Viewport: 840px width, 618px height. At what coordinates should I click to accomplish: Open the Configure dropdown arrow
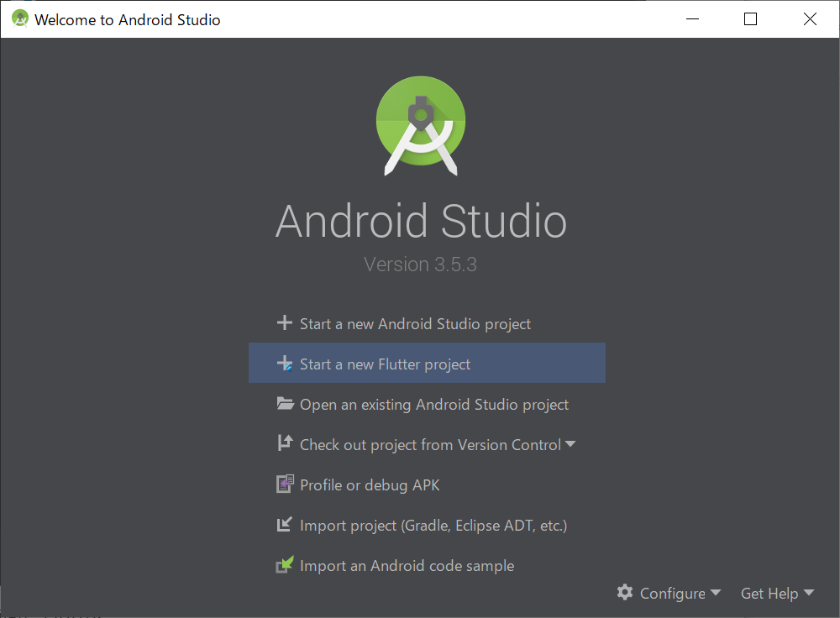pos(716,593)
